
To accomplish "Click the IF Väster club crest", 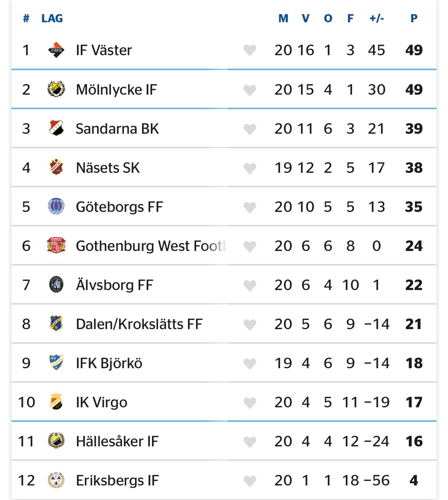I will (56, 50).
